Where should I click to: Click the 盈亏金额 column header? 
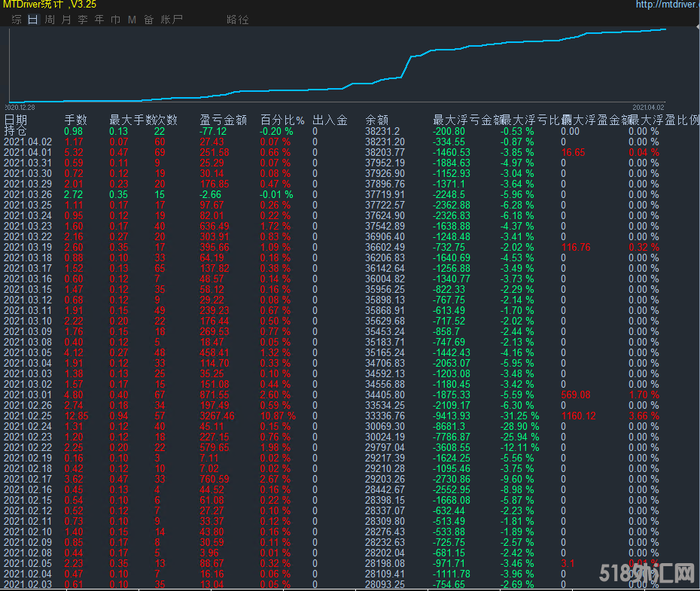[x=224, y=120]
